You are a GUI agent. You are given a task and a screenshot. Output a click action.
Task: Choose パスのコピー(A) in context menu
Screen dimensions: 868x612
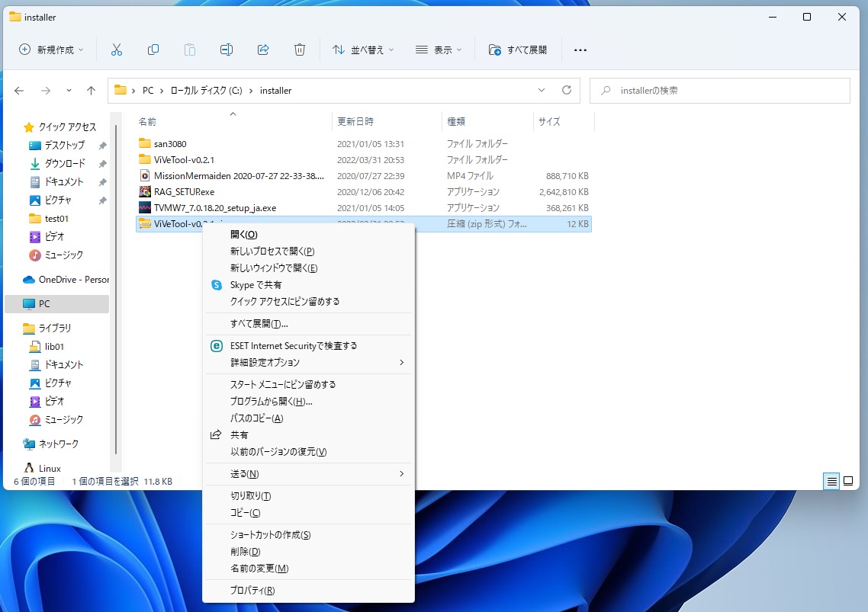[x=308, y=418]
